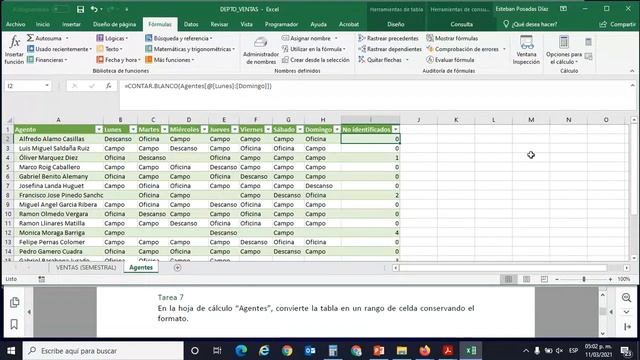640x360 pixels.
Task: Click Rastrear precedentes
Action: pyautogui.click(x=388, y=38)
